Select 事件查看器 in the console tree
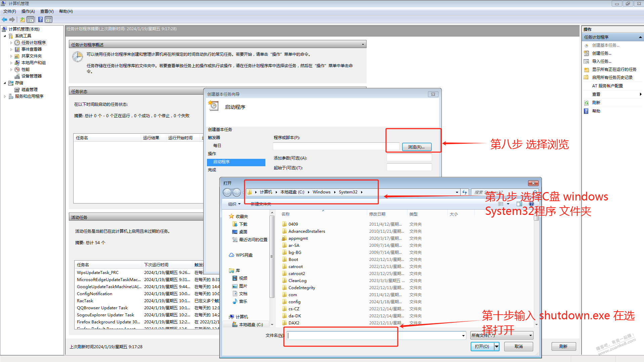 tap(32, 49)
